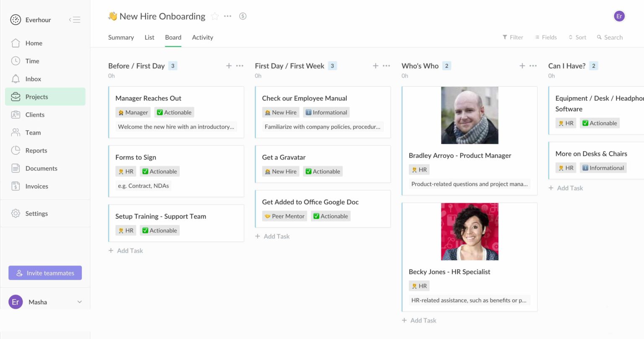Click Bradley Arroyo's profile photo
This screenshot has height=339, width=644.
coord(469,115)
